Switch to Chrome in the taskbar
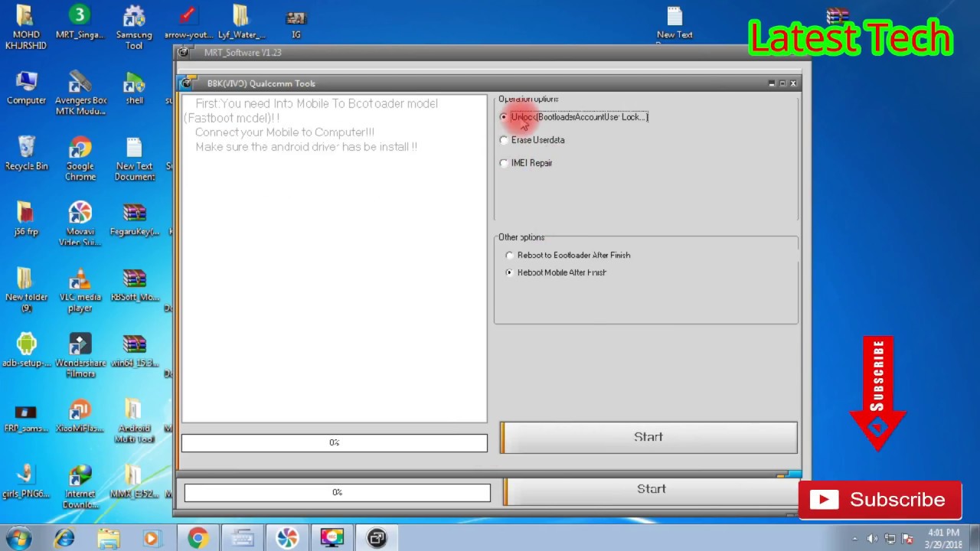Image resolution: width=980 pixels, height=551 pixels. click(x=198, y=539)
